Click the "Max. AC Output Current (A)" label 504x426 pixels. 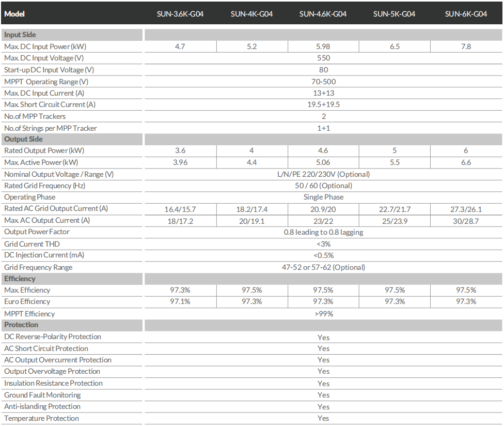pyautogui.click(x=47, y=220)
